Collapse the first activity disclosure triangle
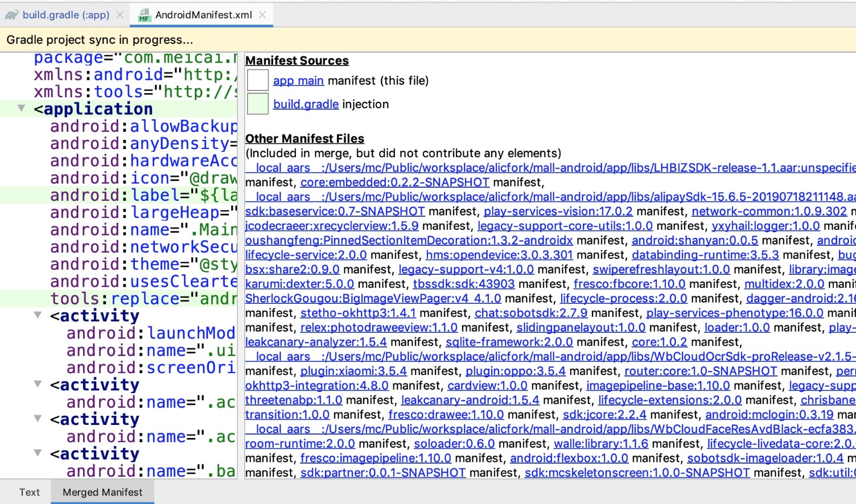The image size is (856, 504). (x=36, y=315)
